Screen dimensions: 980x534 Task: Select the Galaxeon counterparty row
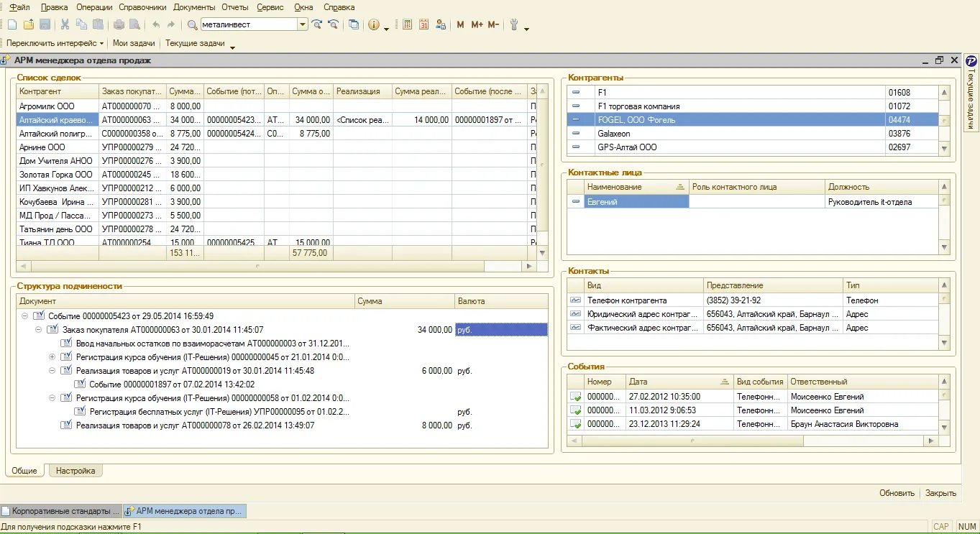pos(753,134)
